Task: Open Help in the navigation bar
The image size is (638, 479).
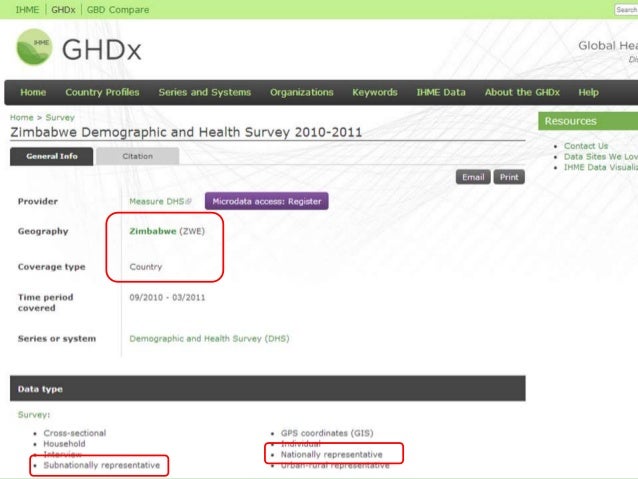Action: click(588, 92)
